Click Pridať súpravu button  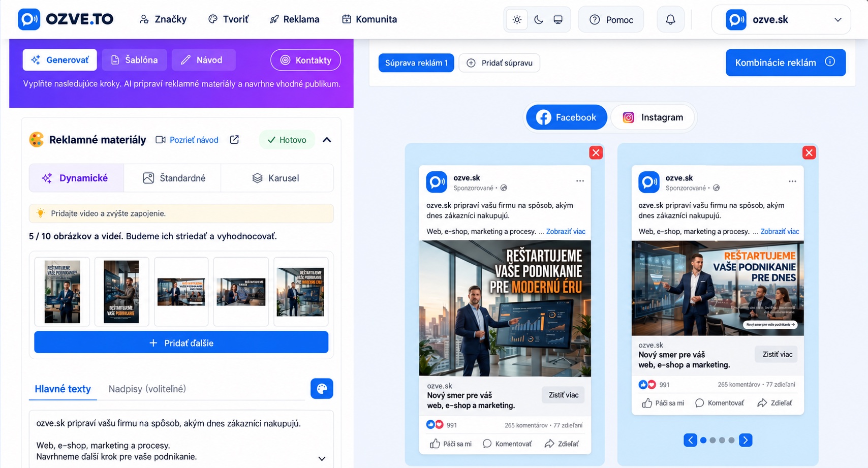(x=500, y=63)
